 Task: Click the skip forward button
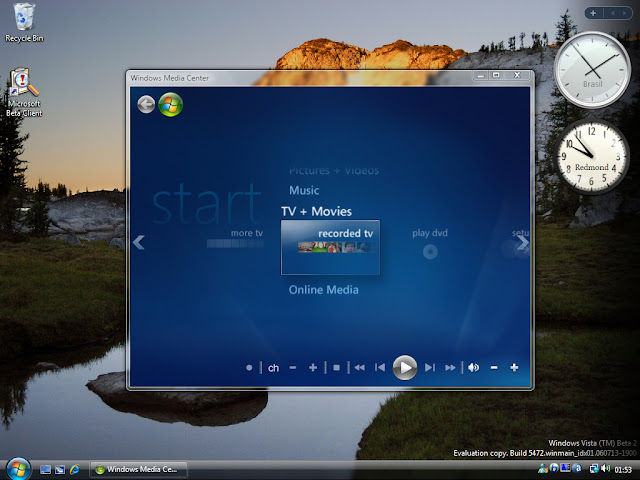click(x=429, y=368)
